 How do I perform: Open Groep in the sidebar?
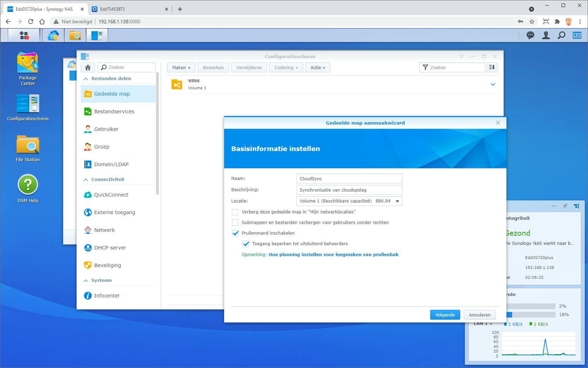pyautogui.click(x=118, y=147)
